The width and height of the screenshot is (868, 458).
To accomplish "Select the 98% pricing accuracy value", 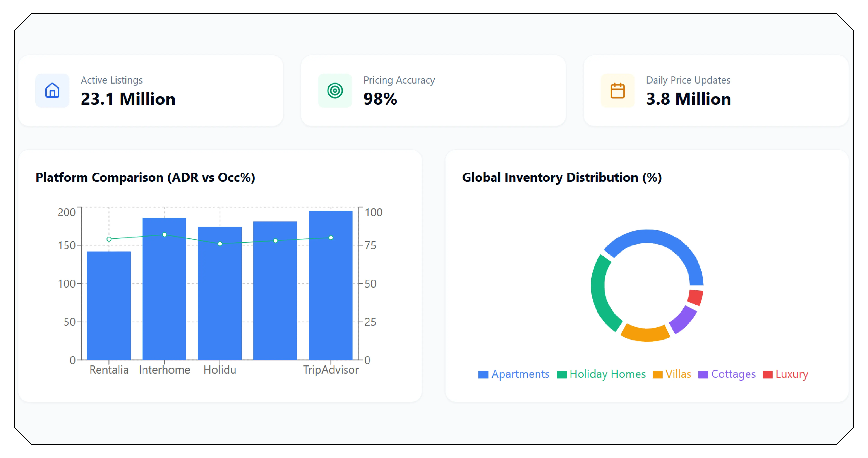I will (380, 99).
